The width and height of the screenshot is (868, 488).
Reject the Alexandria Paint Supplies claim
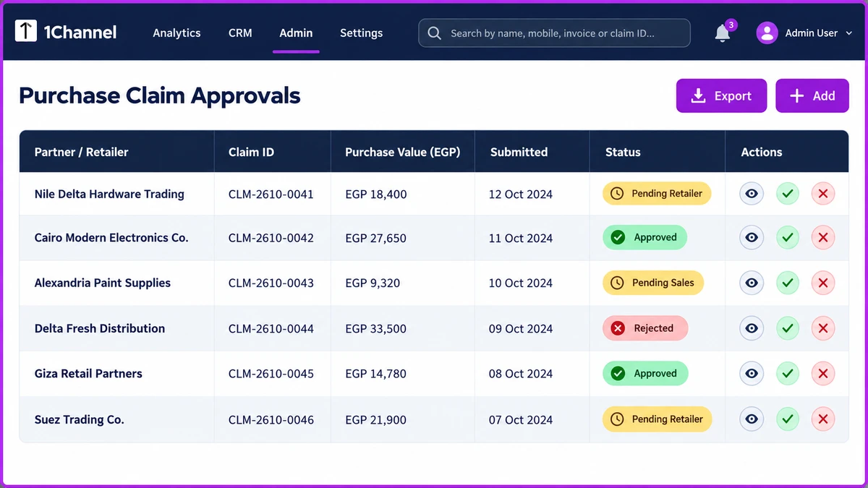click(823, 283)
